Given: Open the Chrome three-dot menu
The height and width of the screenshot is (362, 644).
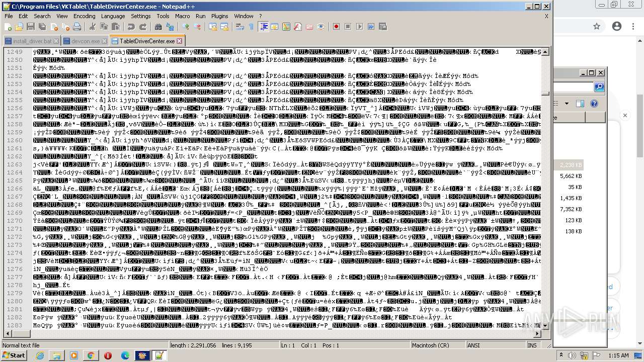Looking at the screenshot, I should click(x=633, y=26).
